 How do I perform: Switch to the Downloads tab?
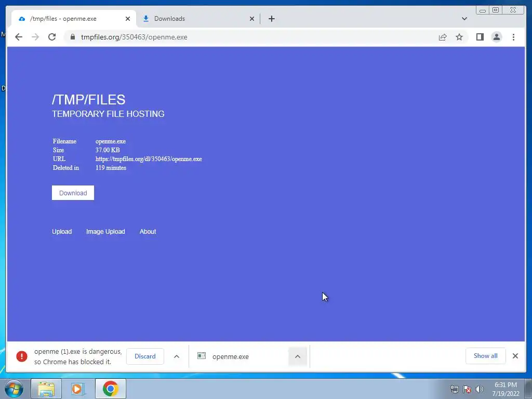pos(198,19)
